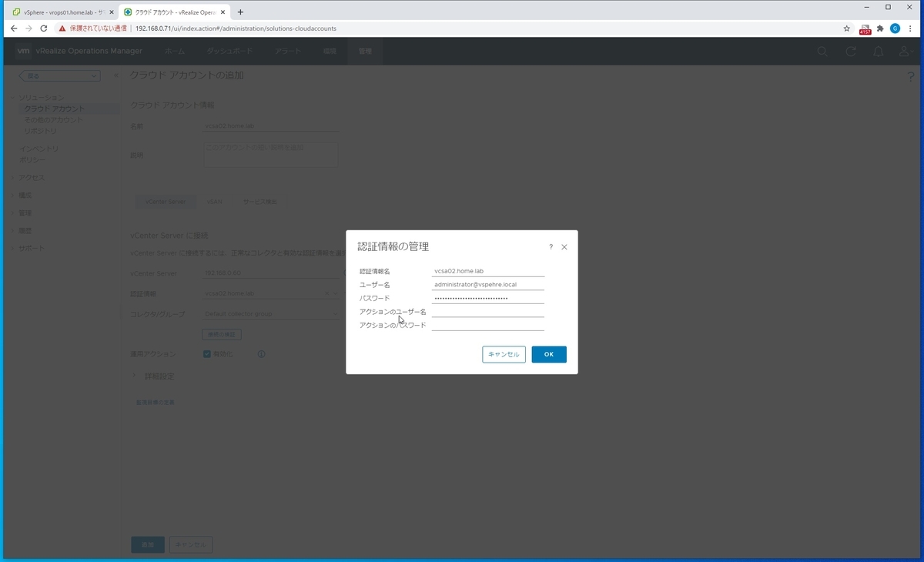Select ポリシー in sidebar
This screenshot has width=924, height=562.
tap(32, 160)
